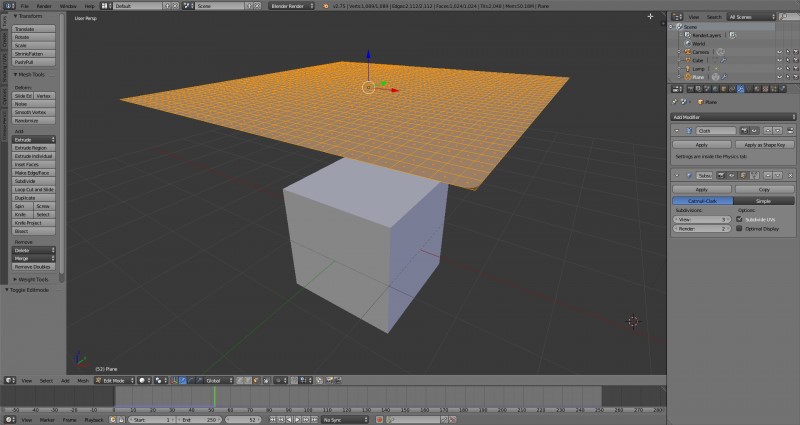This screenshot has width=800, height=425.
Task: Open the Render menu
Action: [44, 6]
